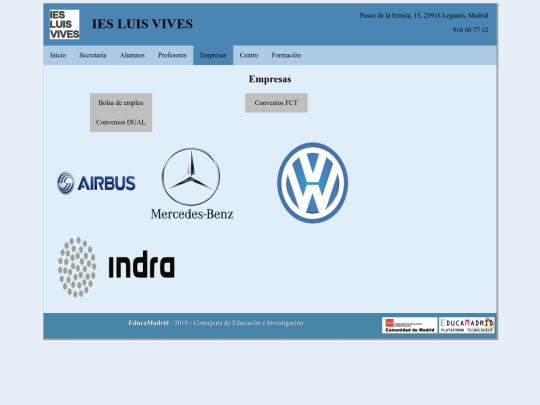
Task: Click the EducaMadrid footer link
Action: 148,323
